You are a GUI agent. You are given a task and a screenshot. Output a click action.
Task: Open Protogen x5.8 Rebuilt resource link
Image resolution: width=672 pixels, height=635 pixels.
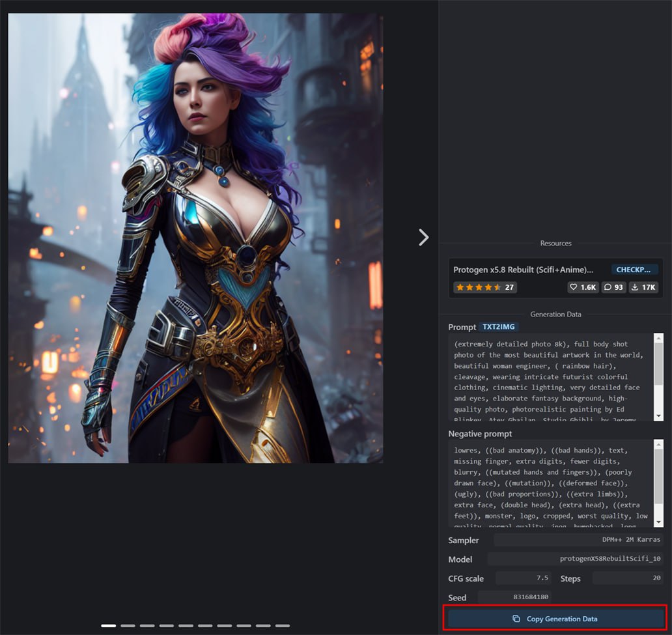(x=523, y=270)
